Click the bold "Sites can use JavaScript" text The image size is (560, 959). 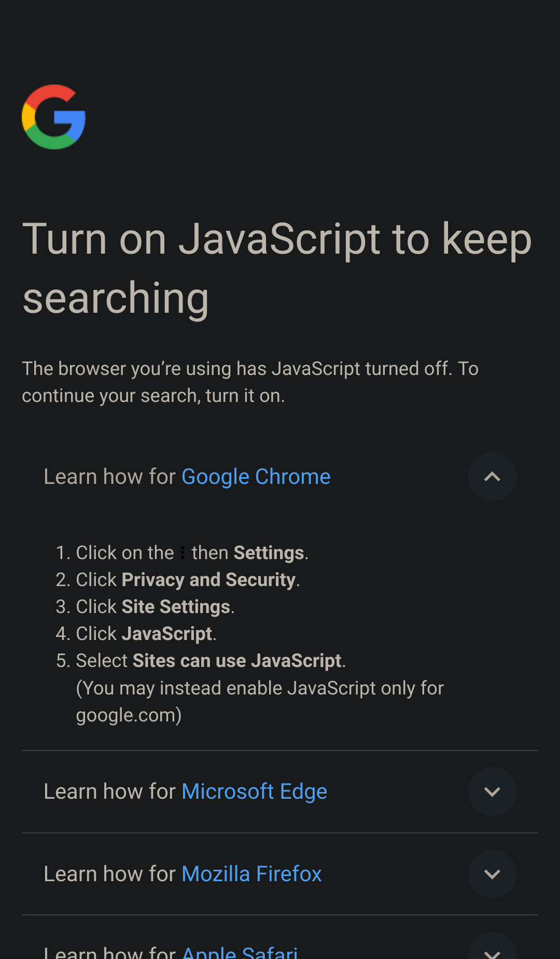[237, 661]
